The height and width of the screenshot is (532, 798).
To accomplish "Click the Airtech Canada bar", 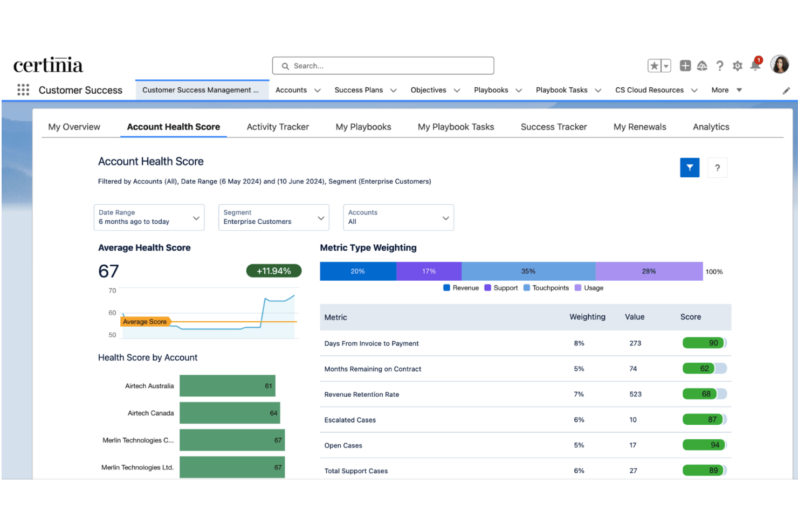I will click(230, 413).
